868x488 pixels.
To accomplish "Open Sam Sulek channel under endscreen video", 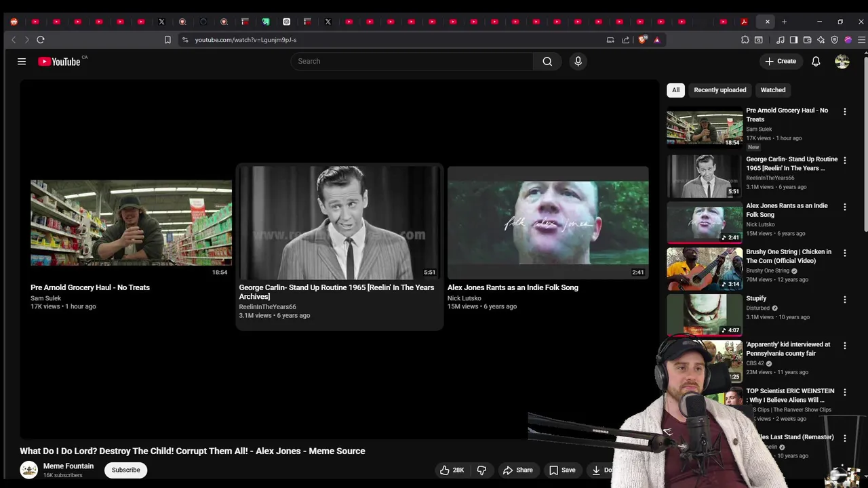I will pyautogui.click(x=45, y=298).
